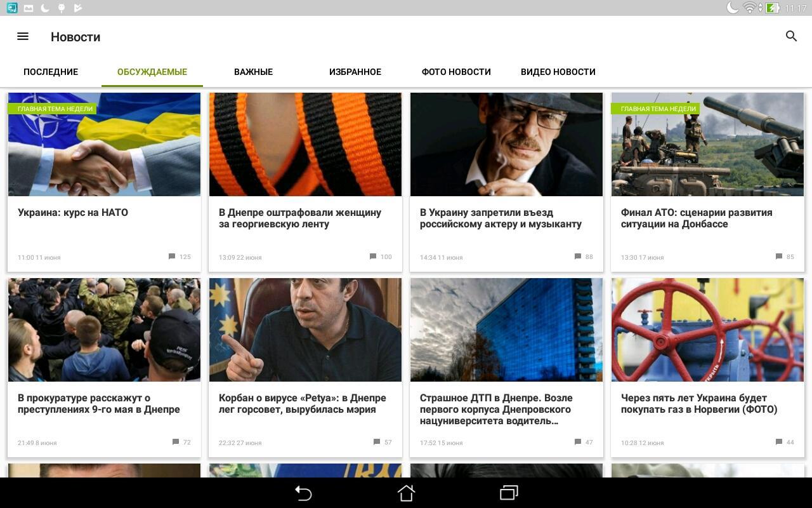Open the hamburger navigation menu

coord(23,36)
